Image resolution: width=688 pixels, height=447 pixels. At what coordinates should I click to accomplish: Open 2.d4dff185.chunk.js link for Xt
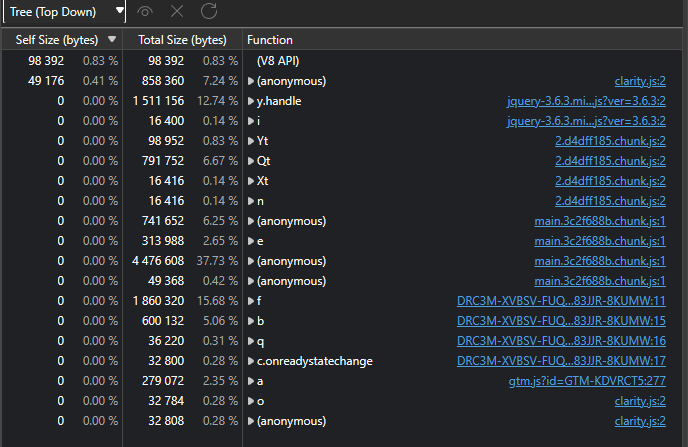pyautogui.click(x=610, y=180)
